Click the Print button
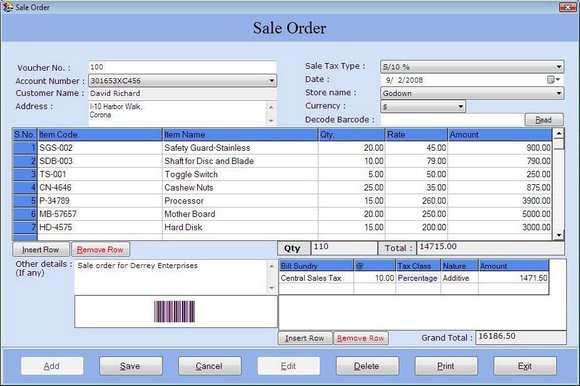Viewport: 580px width, 386px height. click(x=446, y=366)
